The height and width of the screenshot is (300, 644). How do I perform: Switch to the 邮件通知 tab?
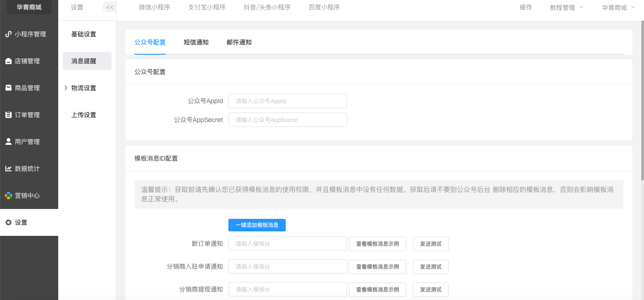click(x=239, y=42)
